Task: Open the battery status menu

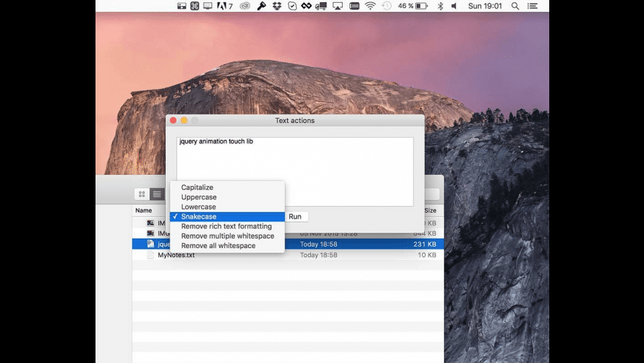Action: (413, 6)
